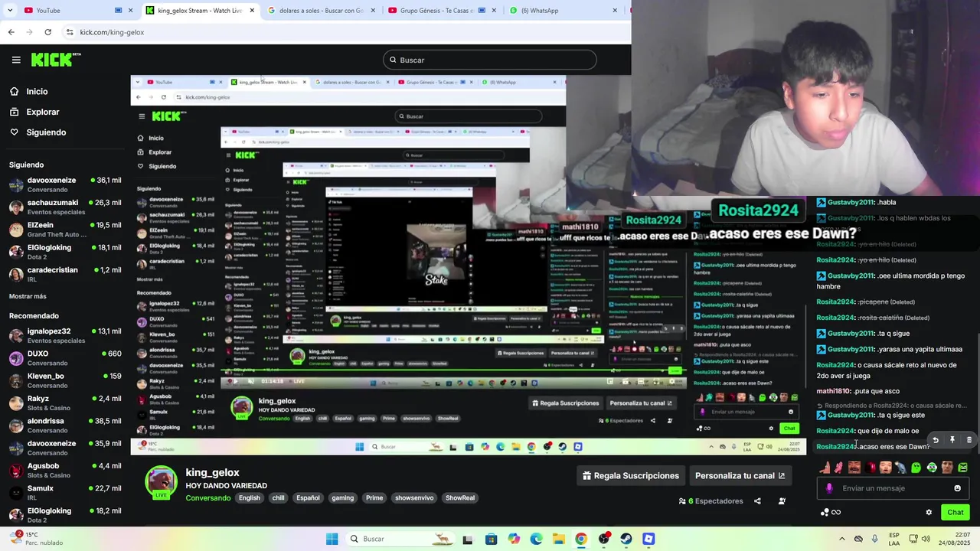Open Samulx IRL channel

pyautogui.click(x=65, y=492)
